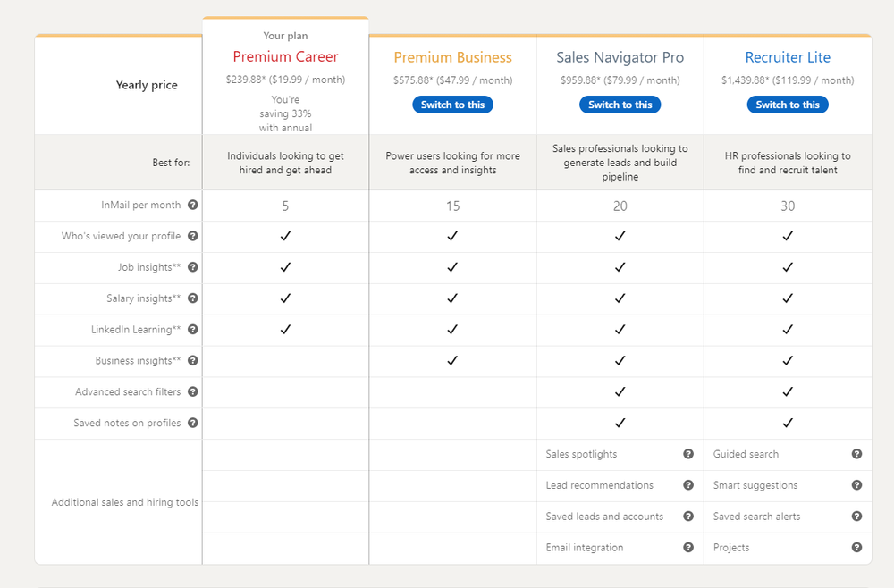The image size is (894, 588).
Task: Open the help icon beside Job insights
Action: pyautogui.click(x=193, y=267)
